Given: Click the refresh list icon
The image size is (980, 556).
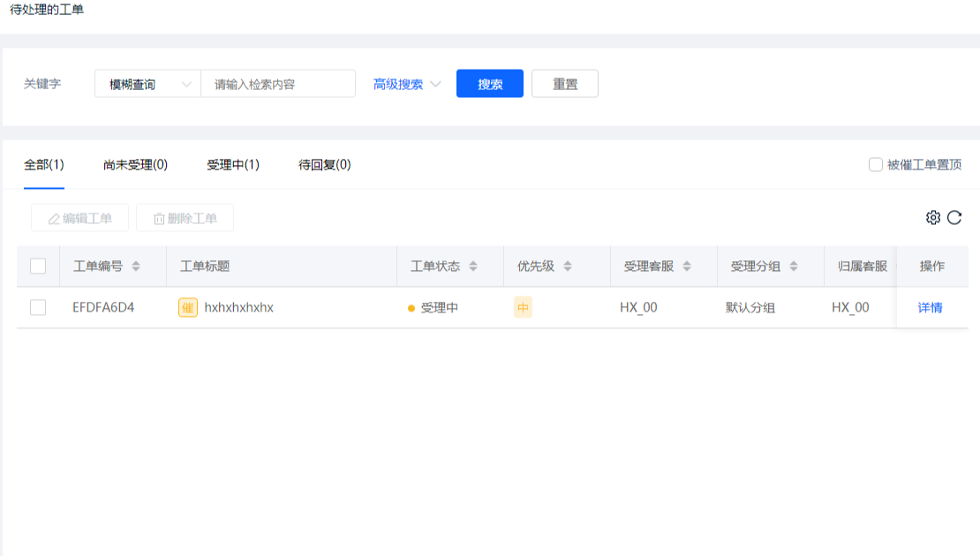Looking at the screenshot, I should pyautogui.click(x=954, y=217).
